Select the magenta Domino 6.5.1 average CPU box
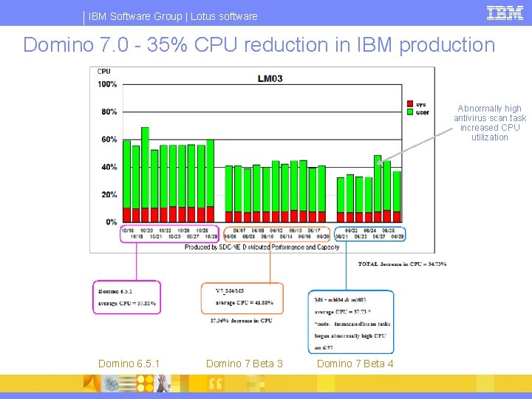532x399 pixels. point(126,297)
